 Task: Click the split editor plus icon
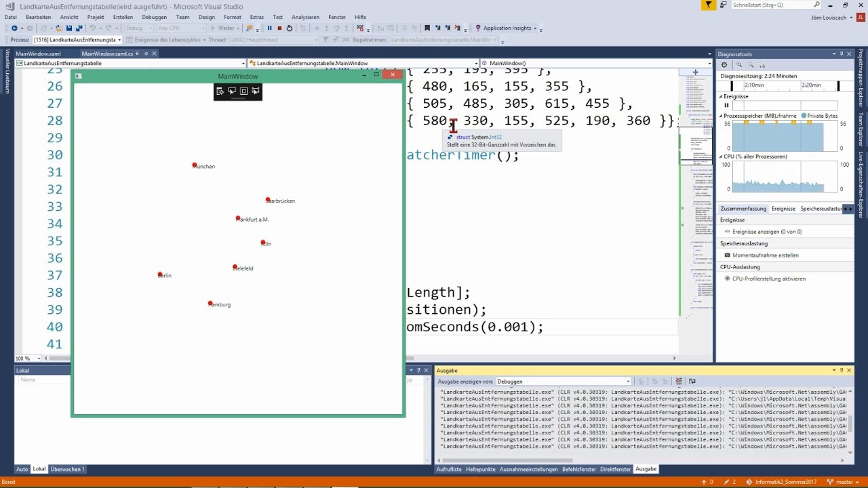coord(695,72)
